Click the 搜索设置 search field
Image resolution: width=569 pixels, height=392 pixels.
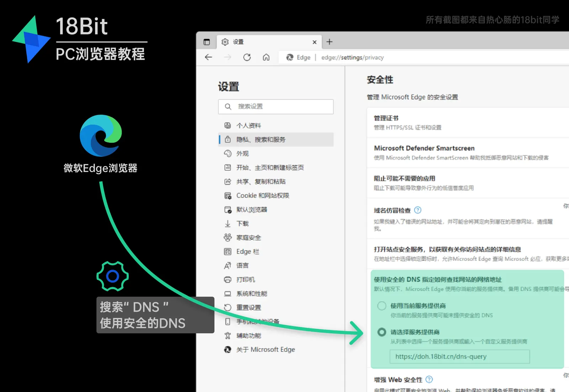(x=276, y=107)
